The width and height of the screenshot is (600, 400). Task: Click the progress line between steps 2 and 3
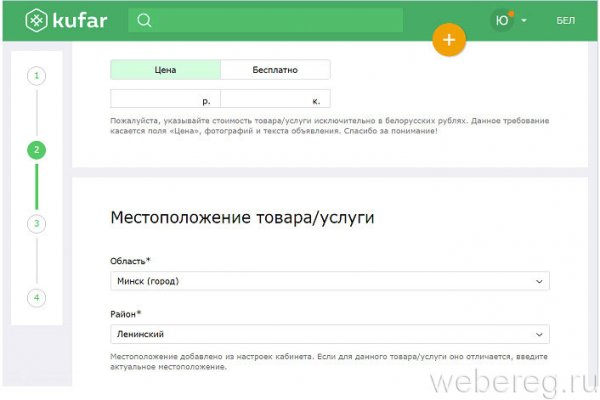pos(37,187)
